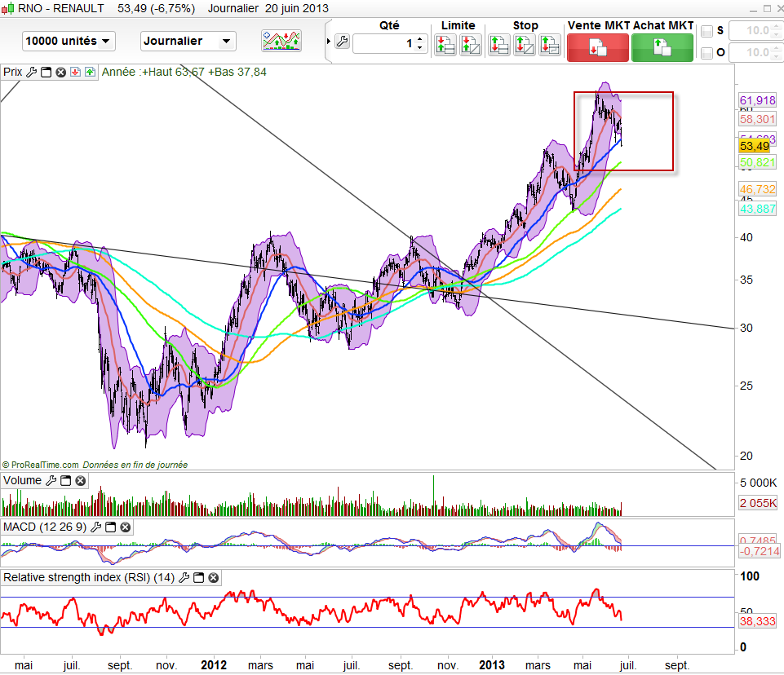Open MACD indicator wrench settings
The width and height of the screenshot is (784, 675).
pyautogui.click(x=97, y=527)
